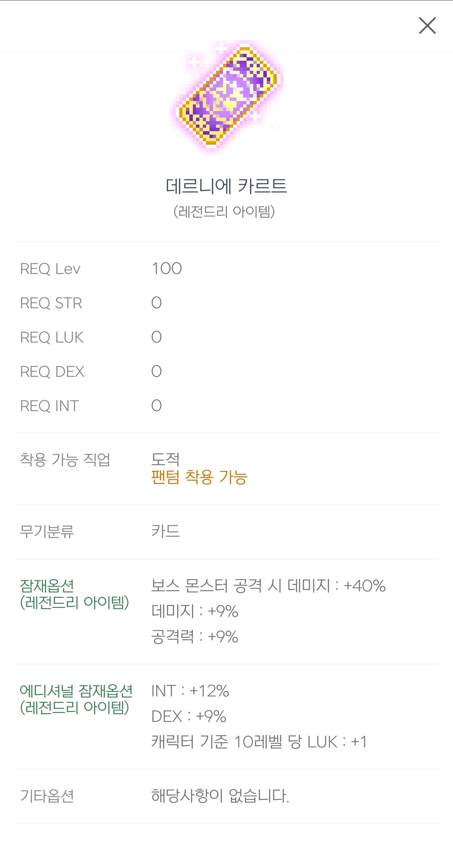
Task: Close the item detail popup
Action: pyautogui.click(x=427, y=25)
